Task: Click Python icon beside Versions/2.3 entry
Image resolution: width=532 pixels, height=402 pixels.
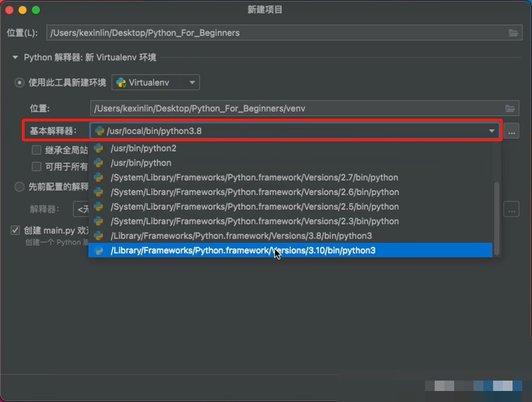Action: click(x=99, y=221)
